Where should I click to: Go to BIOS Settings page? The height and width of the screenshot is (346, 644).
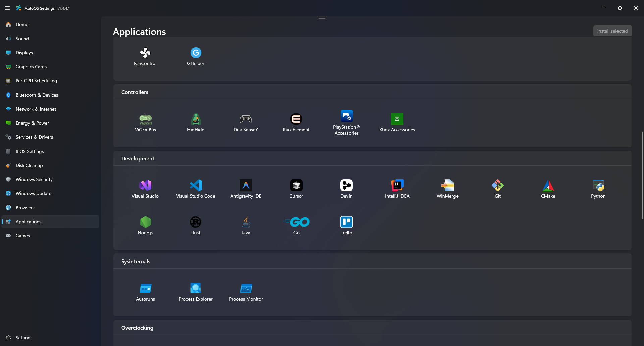point(50,151)
